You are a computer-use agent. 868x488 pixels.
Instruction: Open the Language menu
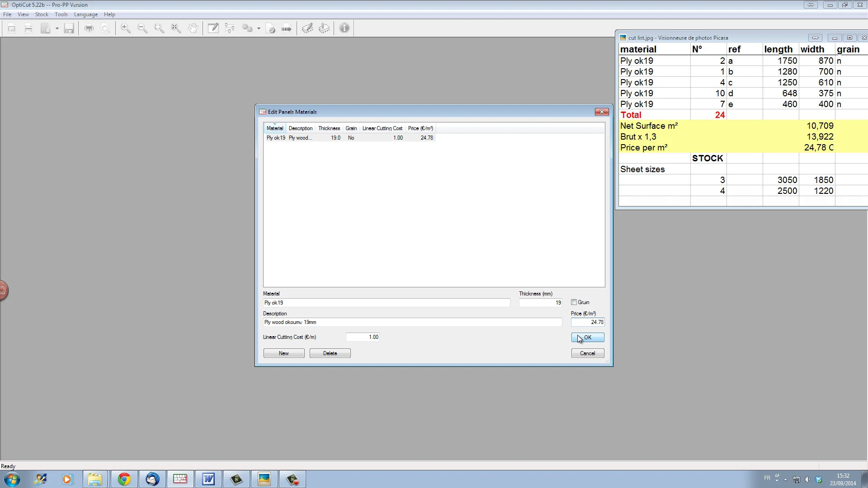tap(85, 14)
